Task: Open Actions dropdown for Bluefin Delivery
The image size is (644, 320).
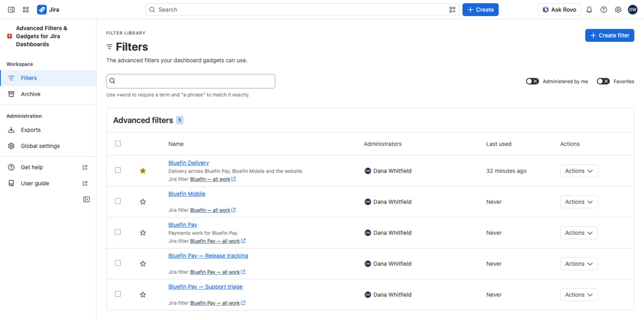Action: 579,171
